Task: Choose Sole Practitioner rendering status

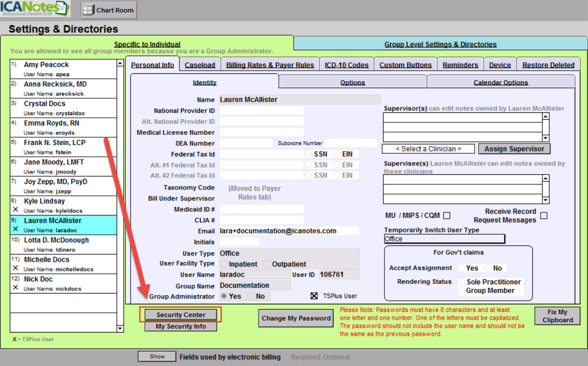Action: click(x=461, y=282)
